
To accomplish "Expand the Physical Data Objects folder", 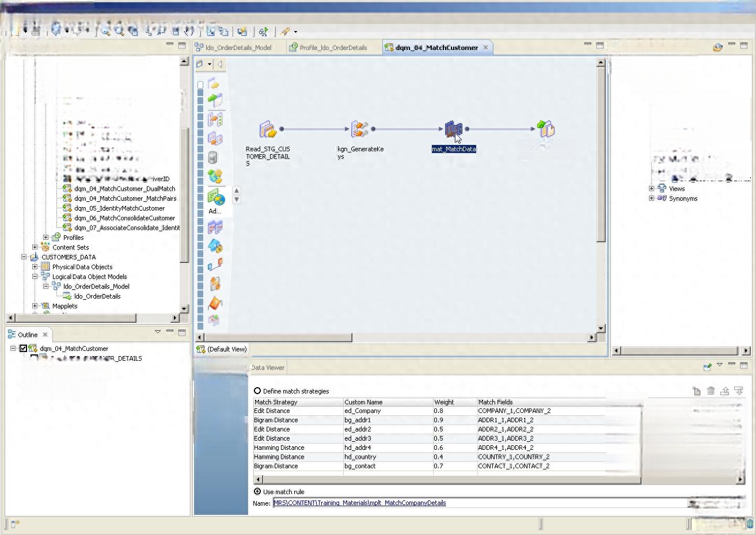I will (x=35, y=266).
